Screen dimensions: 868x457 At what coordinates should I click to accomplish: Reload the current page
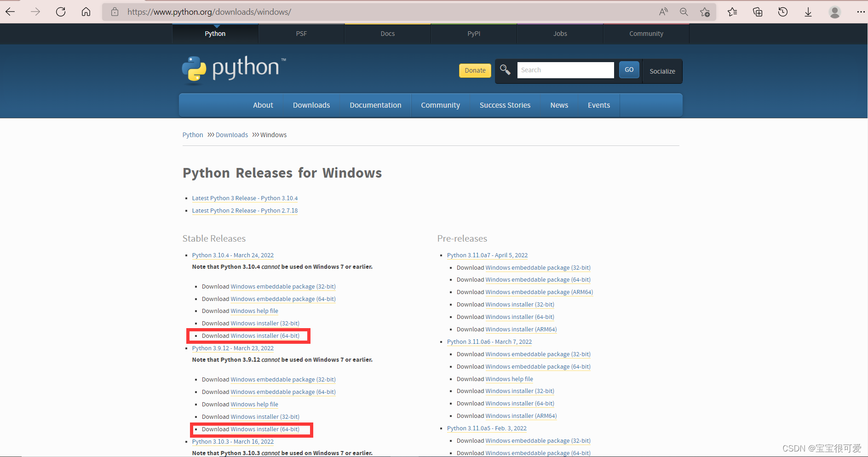coord(60,12)
